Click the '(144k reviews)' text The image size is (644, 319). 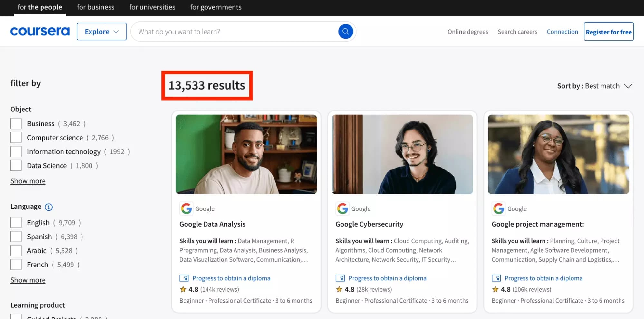[x=220, y=289]
